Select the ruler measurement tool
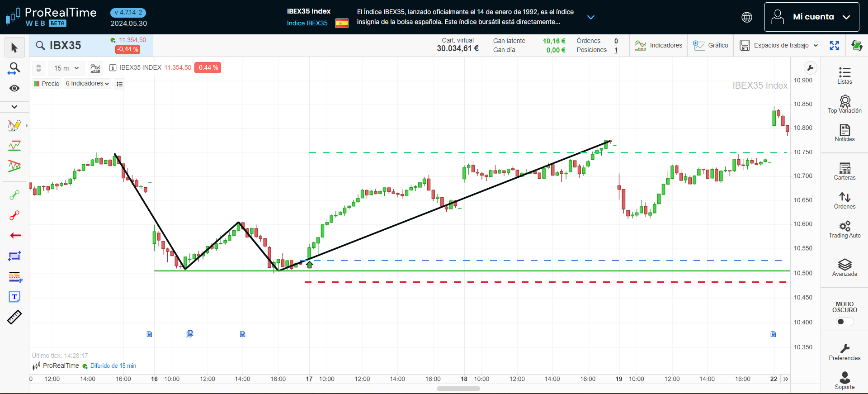 click(x=14, y=317)
